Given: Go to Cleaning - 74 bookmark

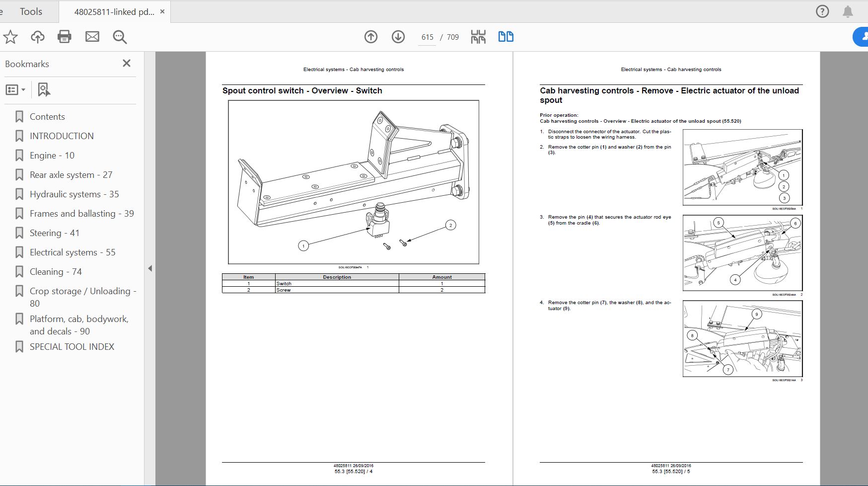Looking at the screenshot, I should (56, 272).
